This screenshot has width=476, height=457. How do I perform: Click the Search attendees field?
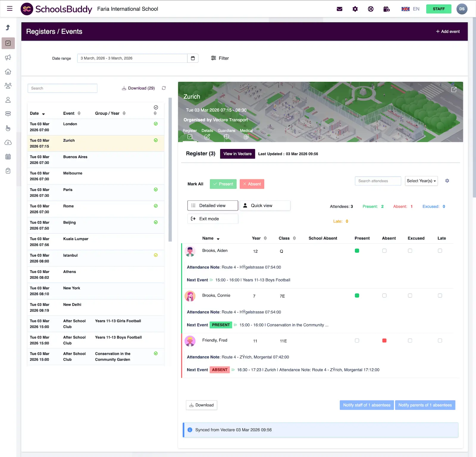(378, 181)
